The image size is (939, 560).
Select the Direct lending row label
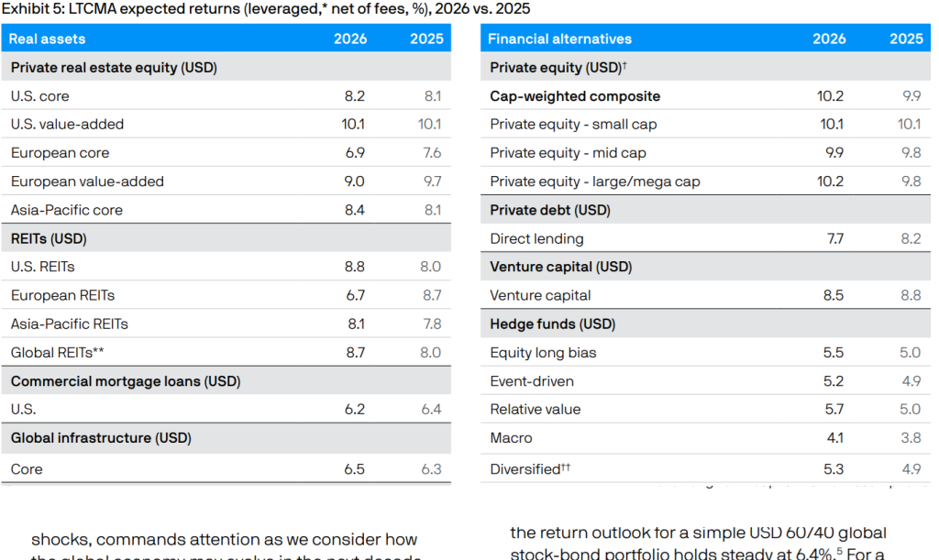click(x=536, y=238)
